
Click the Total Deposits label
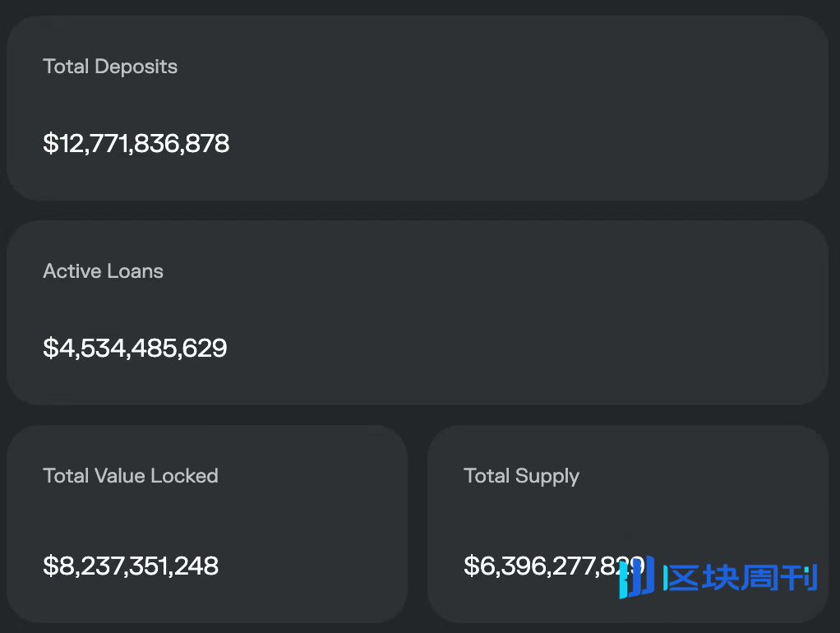coord(110,67)
